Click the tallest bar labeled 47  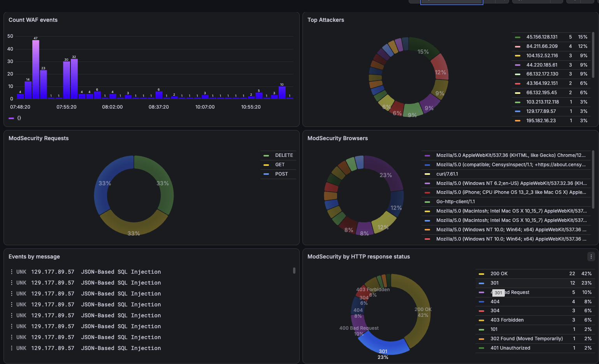click(35, 69)
